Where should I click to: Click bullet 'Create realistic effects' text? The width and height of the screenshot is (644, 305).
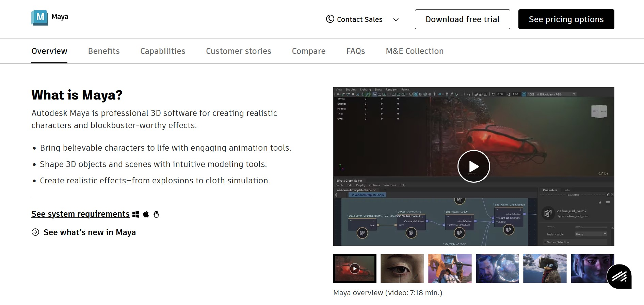point(155,181)
